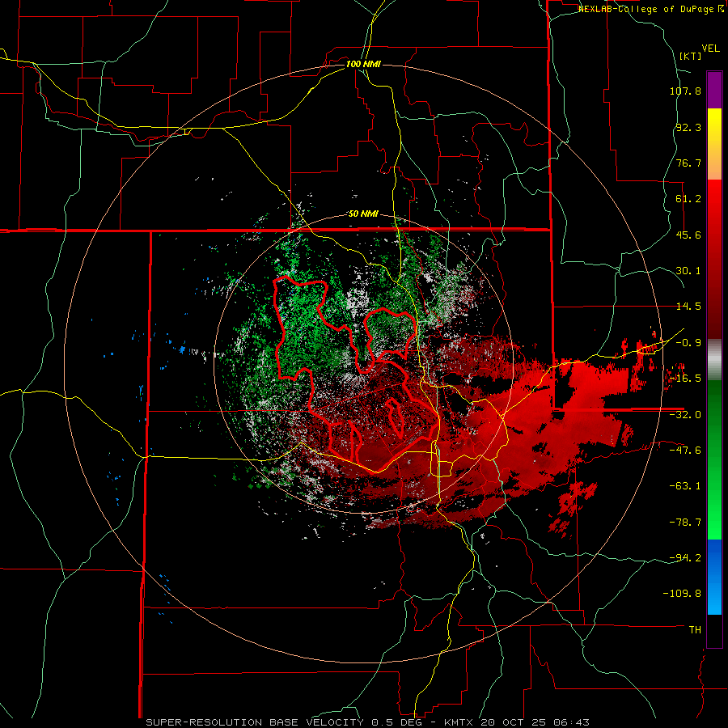Select the -0.9 velocity legend value
This screenshot has width=728, height=728.
pos(688,343)
